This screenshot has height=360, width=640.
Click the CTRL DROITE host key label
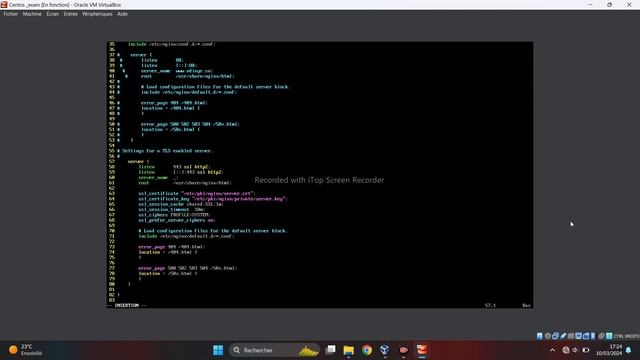[627, 336]
